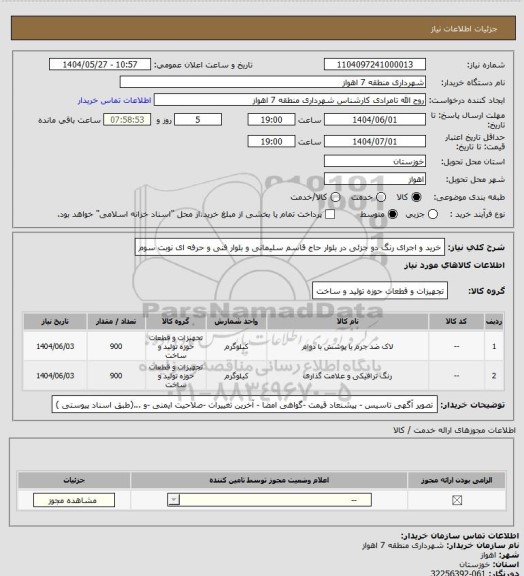Toggle the mandatory license checkbox
Viewport: 524px width, 576px height.
(x=457, y=500)
